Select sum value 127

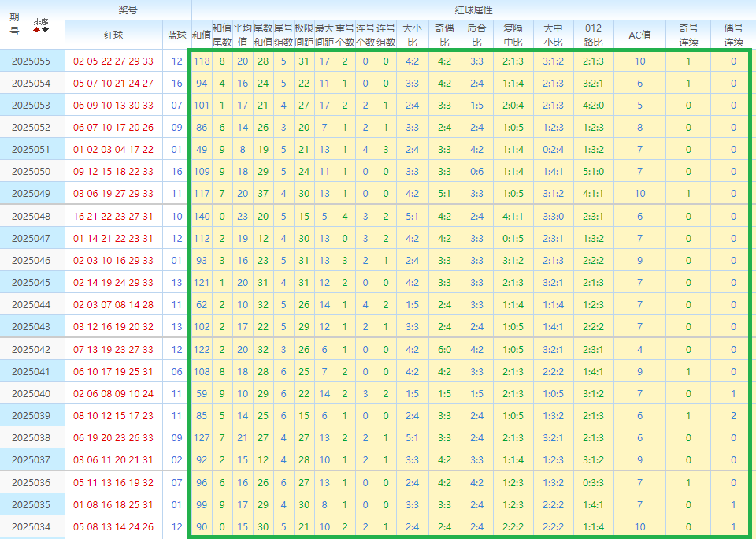pyautogui.click(x=202, y=437)
